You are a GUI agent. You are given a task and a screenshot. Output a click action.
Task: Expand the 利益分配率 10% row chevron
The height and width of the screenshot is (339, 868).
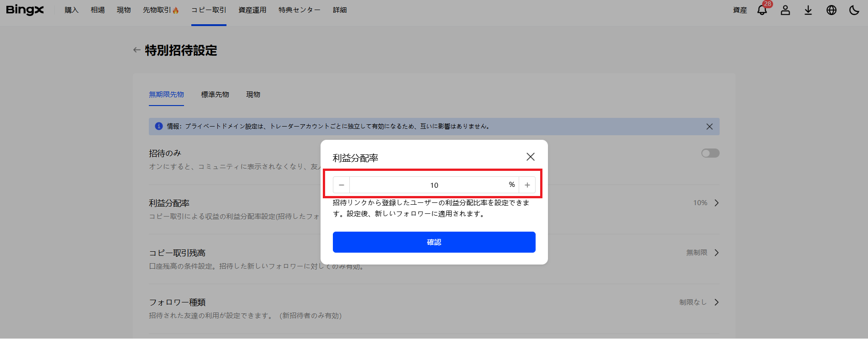point(716,203)
